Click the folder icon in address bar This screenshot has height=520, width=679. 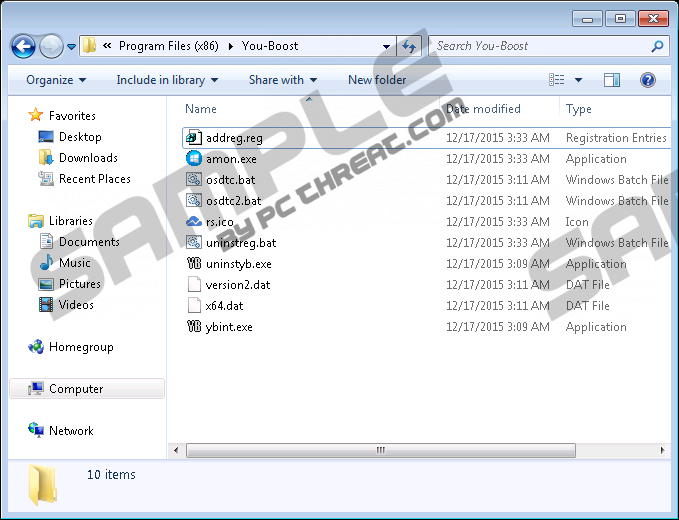click(x=90, y=45)
